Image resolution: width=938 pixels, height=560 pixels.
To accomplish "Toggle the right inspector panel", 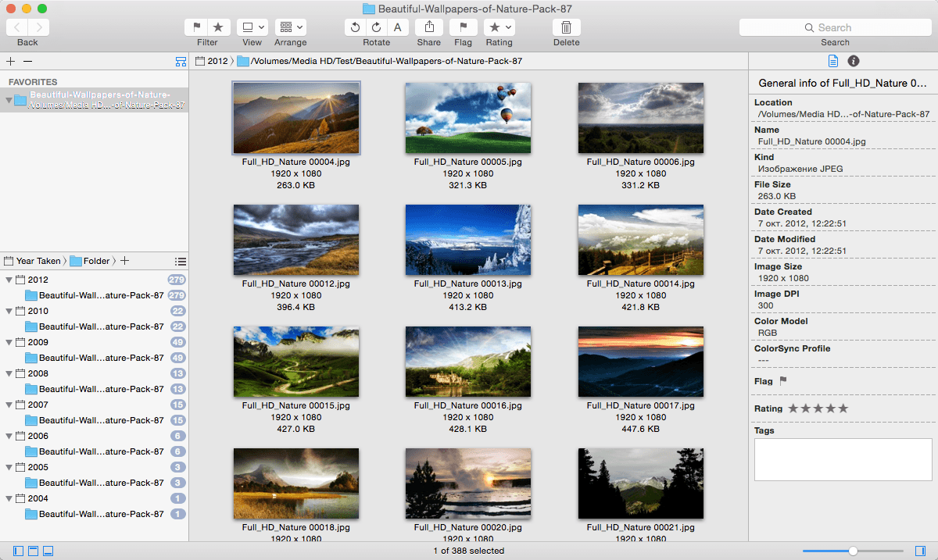I will (920, 551).
